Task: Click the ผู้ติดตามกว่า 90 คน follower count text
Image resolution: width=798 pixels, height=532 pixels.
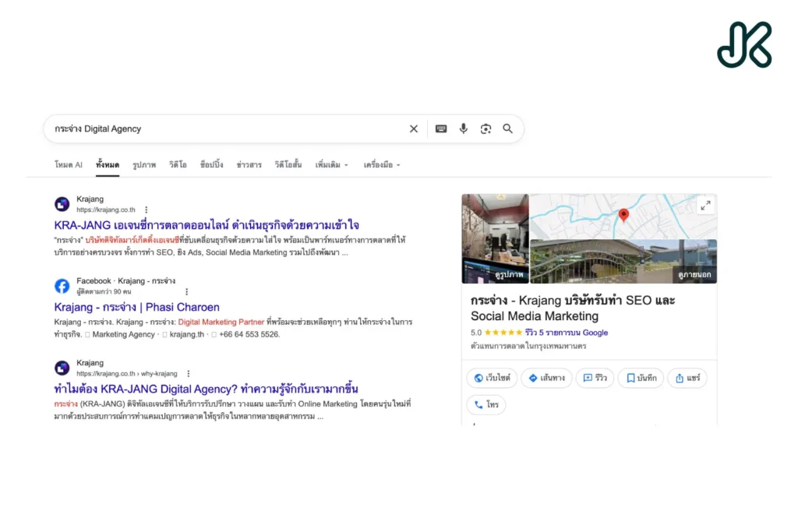Action: pyautogui.click(x=104, y=291)
